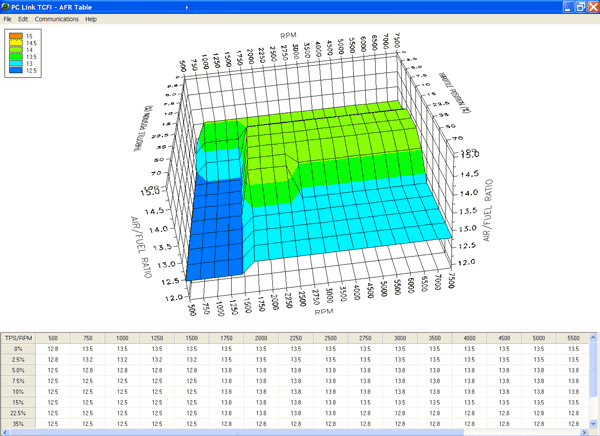
Task: Open the Help menu
Action: 91,19
